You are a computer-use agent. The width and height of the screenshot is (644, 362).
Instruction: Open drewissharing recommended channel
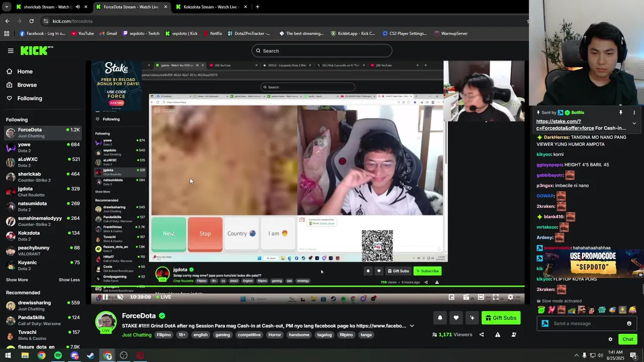click(x=43, y=306)
